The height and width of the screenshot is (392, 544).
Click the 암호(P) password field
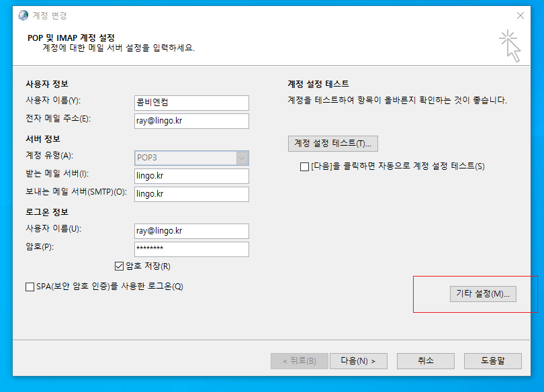(191, 249)
